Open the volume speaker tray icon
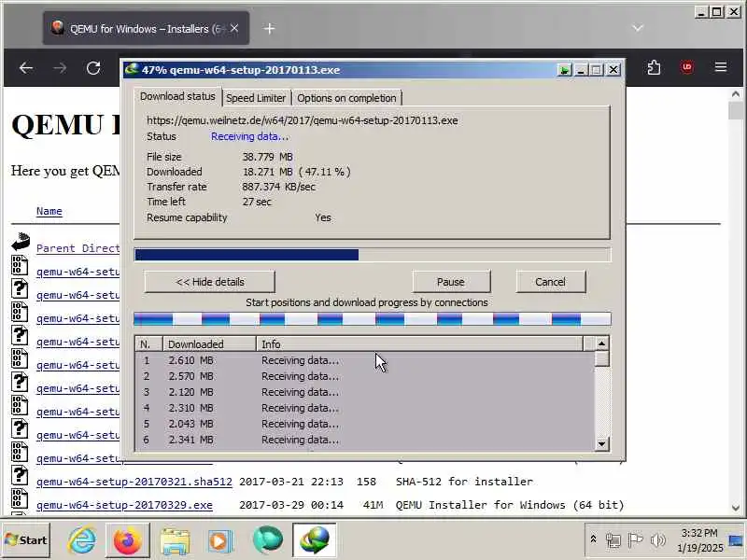Viewport: 747px width, 560px height. (x=658, y=540)
